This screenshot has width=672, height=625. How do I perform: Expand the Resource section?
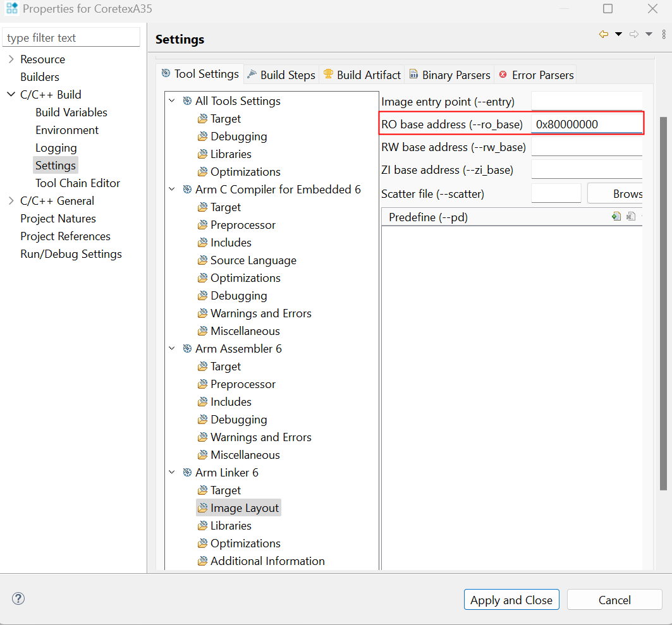point(11,59)
